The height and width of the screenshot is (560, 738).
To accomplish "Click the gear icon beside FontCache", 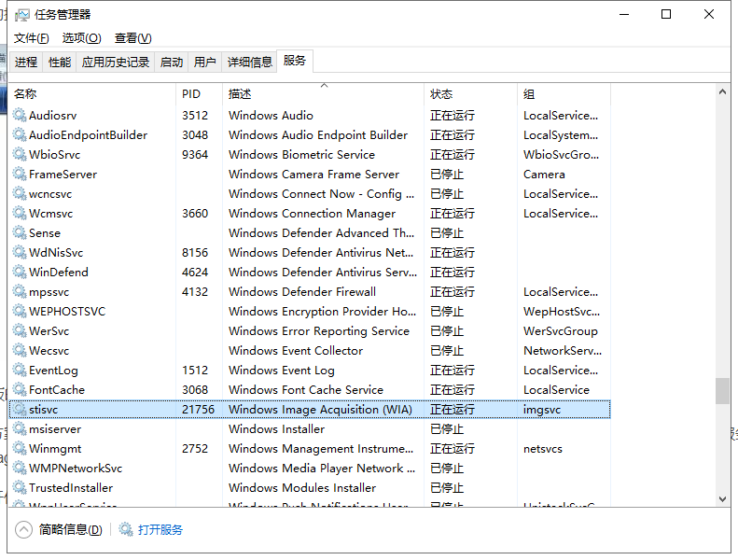I will click(20, 389).
